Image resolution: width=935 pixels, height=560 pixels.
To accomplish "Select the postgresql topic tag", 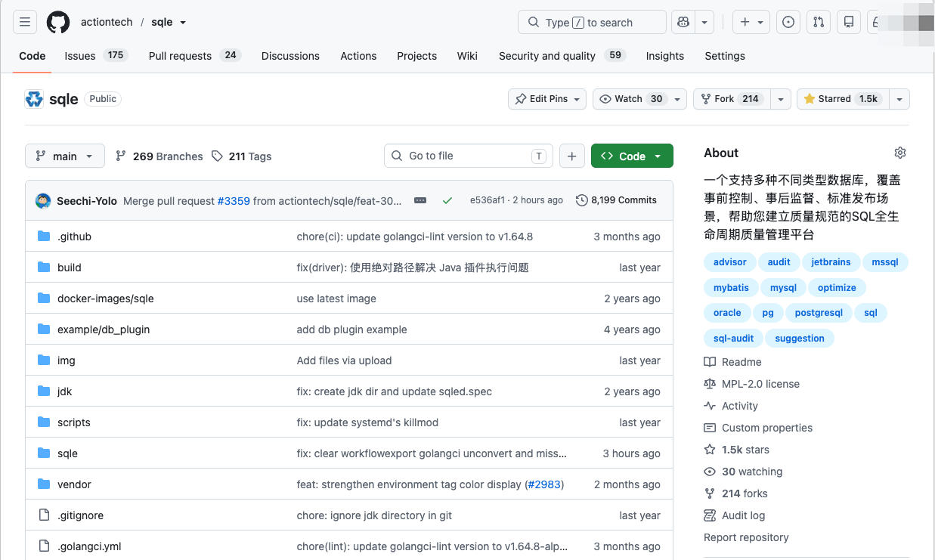I will (x=819, y=313).
